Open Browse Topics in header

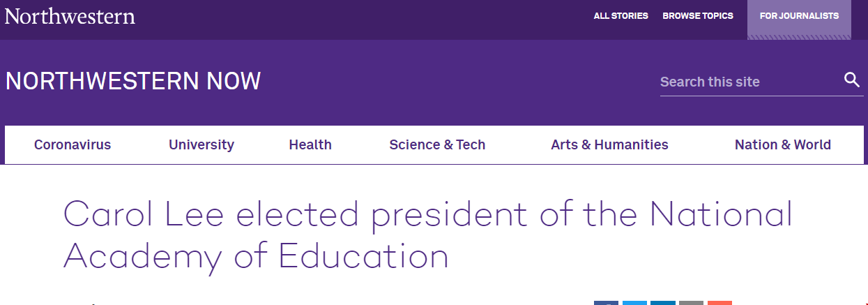pyautogui.click(x=698, y=15)
